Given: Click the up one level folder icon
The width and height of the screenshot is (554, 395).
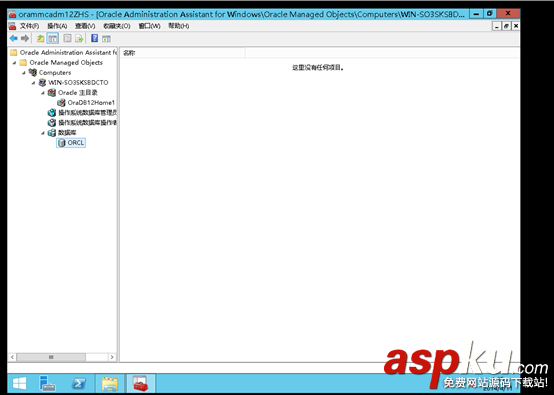Looking at the screenshot, I should click(41, 39).
